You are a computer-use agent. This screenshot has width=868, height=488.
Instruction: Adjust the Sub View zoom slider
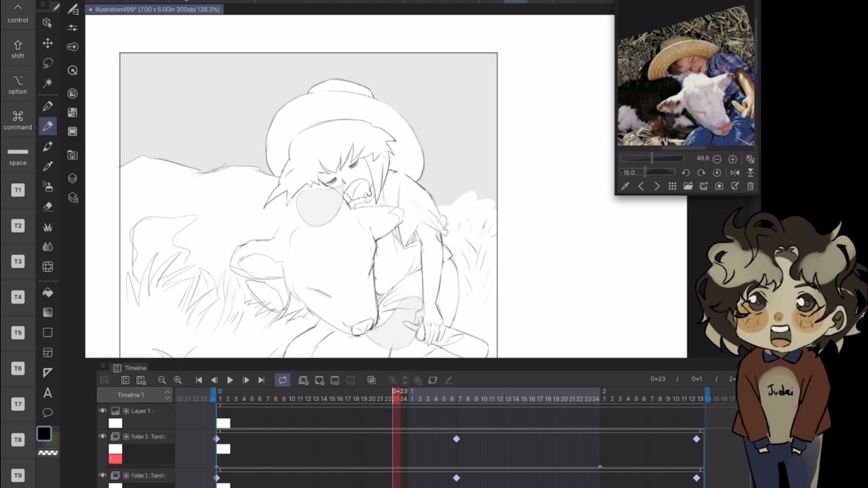[652, 159]
